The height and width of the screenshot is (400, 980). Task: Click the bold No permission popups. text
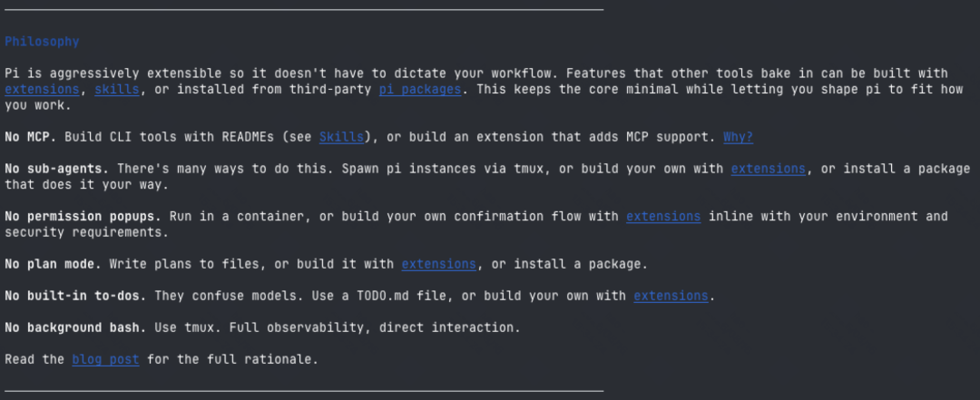click(83, 216)
